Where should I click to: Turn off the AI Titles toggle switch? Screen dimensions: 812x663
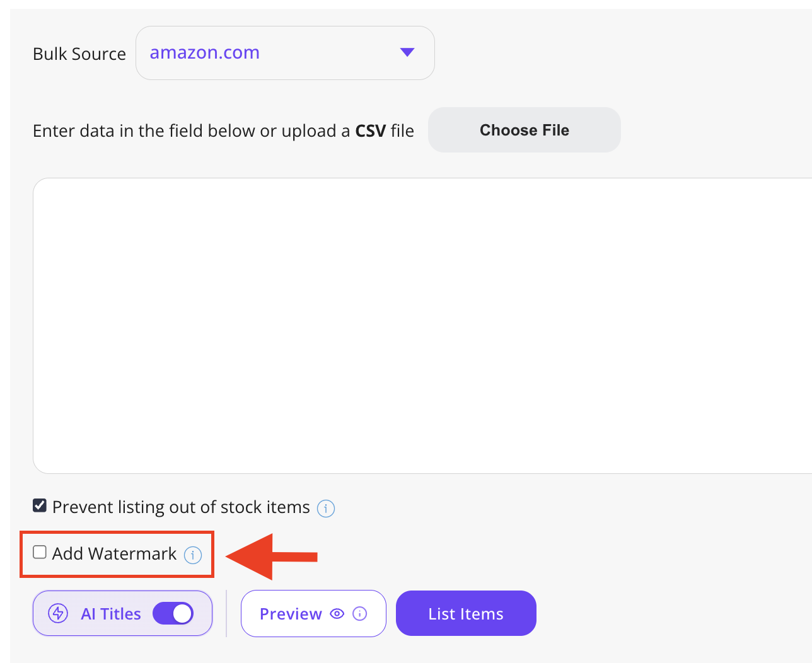pos(173,613)
